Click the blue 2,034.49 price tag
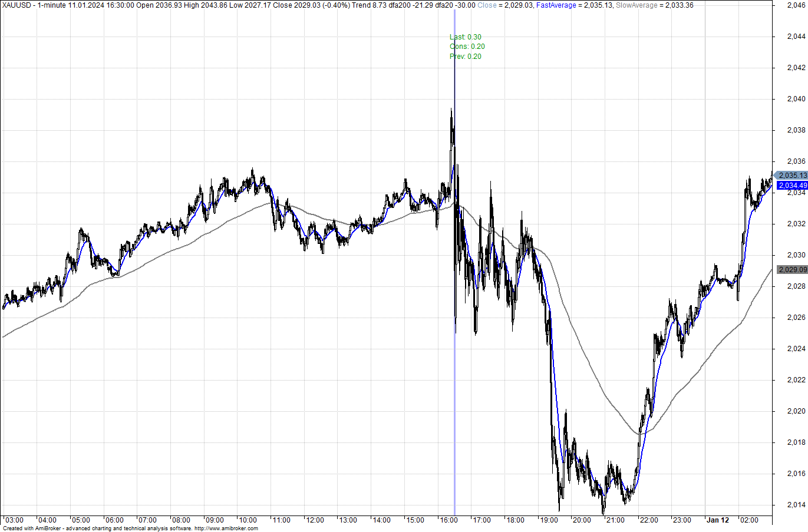Screen dimensions: 808x532 coord(792,186)
